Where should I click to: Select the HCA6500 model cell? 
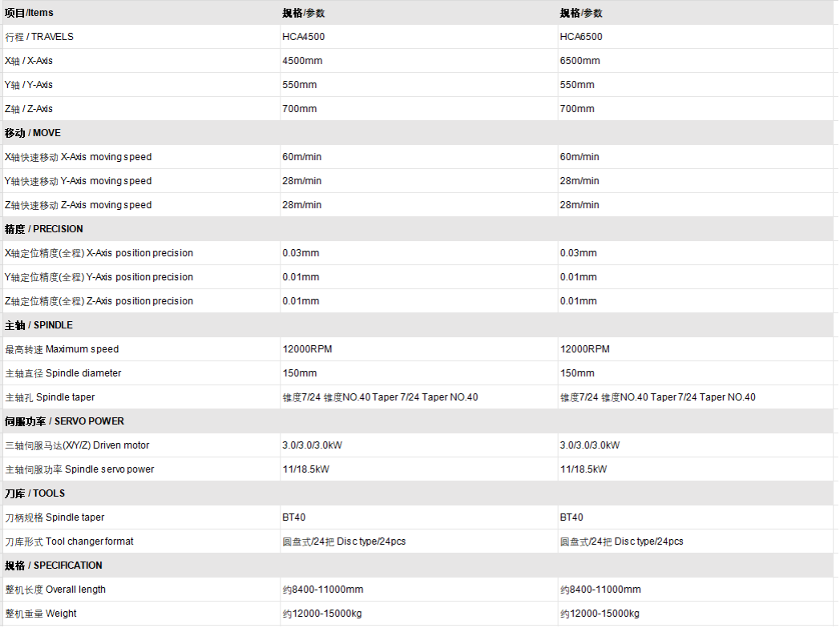(x=581, y=37)
